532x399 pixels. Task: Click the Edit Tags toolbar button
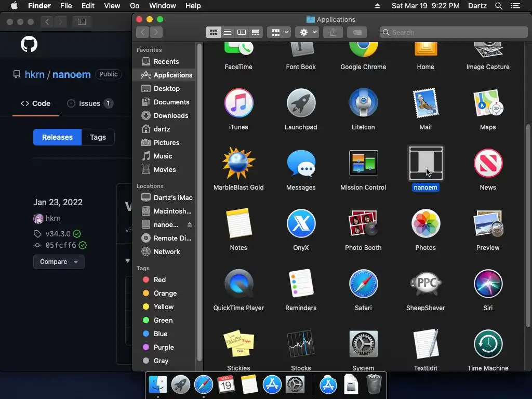point(357,32)
